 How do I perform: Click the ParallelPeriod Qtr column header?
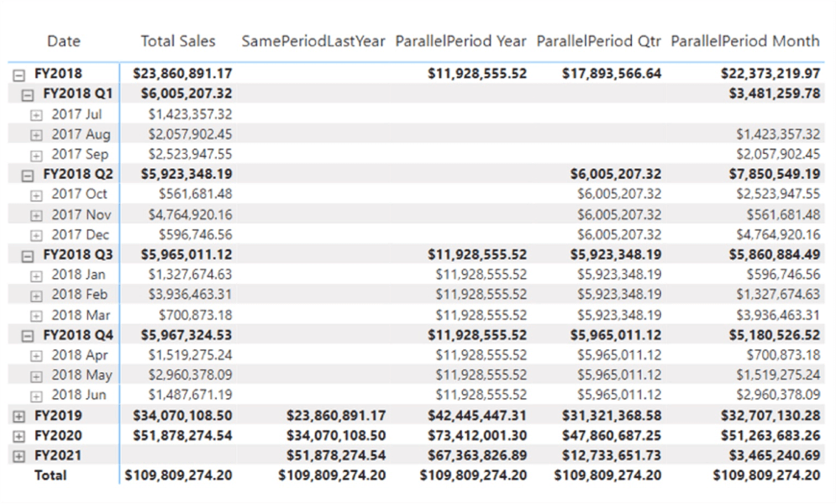click(598, 40)
